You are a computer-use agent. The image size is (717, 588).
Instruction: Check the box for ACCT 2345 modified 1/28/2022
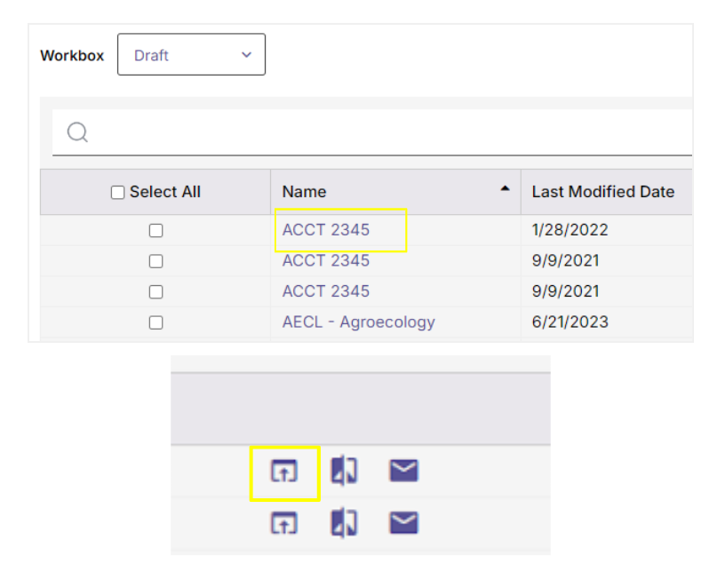click(155, 231)
